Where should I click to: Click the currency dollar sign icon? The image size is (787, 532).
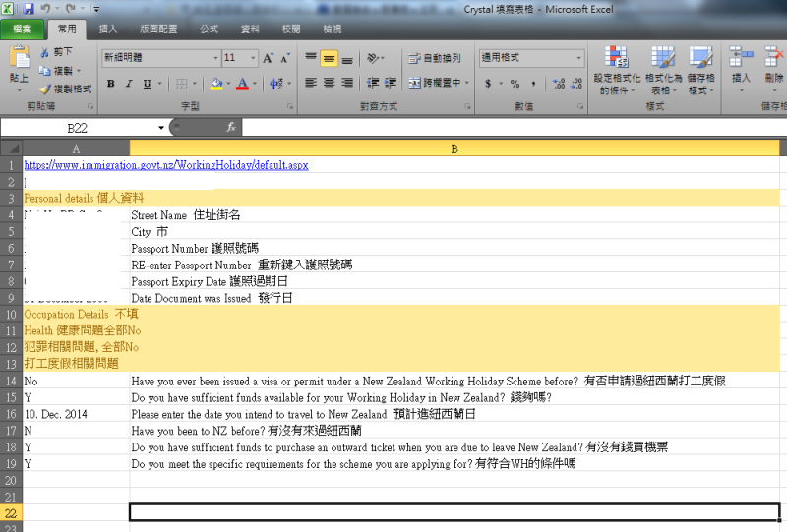pos(488,84)
